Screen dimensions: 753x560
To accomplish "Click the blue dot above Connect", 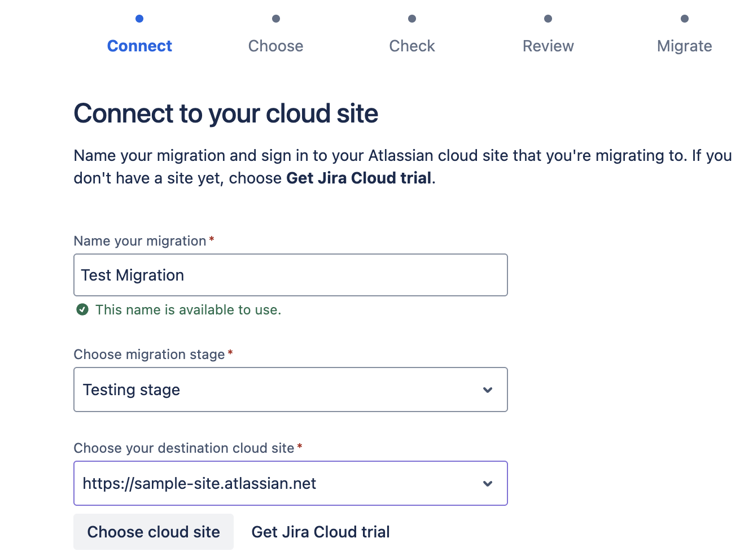I will click(x=139, y=19).
